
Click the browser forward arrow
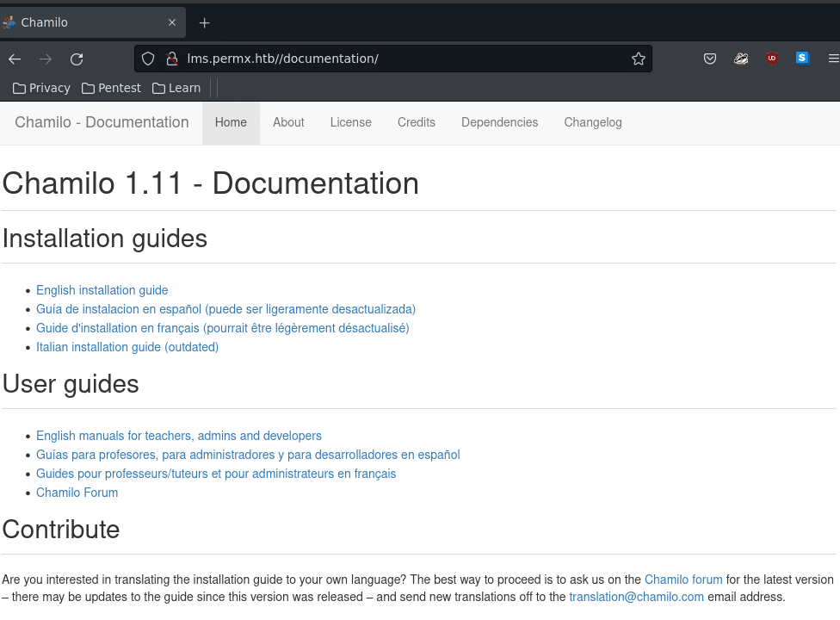click(46, 59)
